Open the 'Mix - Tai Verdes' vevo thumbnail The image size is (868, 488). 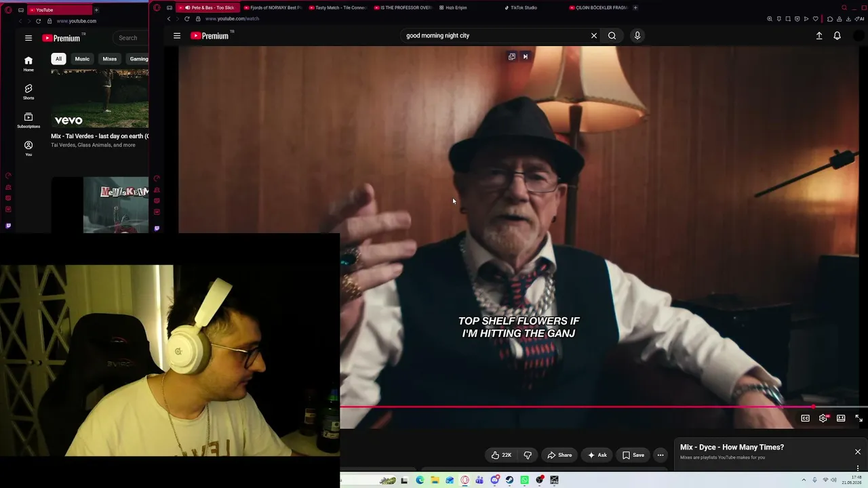click(100, 98)
